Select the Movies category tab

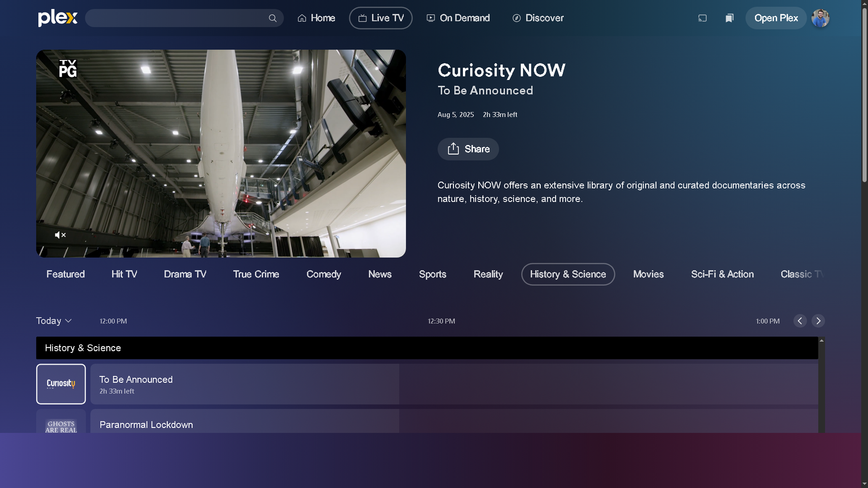point(648,274)
